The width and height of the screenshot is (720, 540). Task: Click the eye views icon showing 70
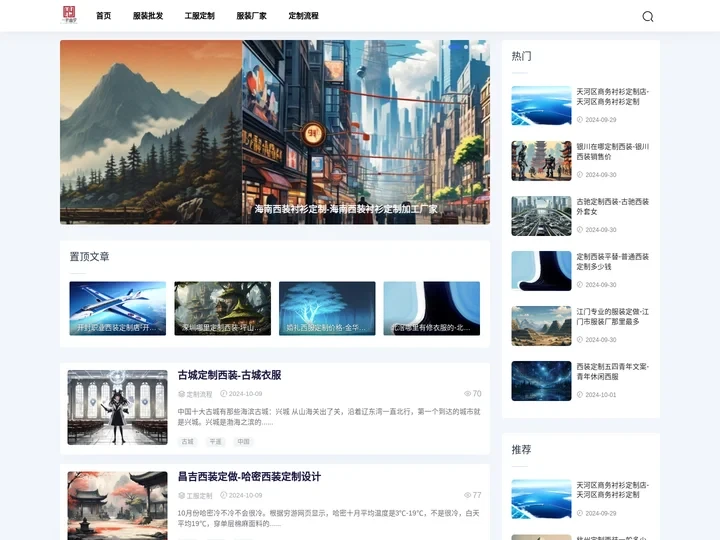(467, 394)
